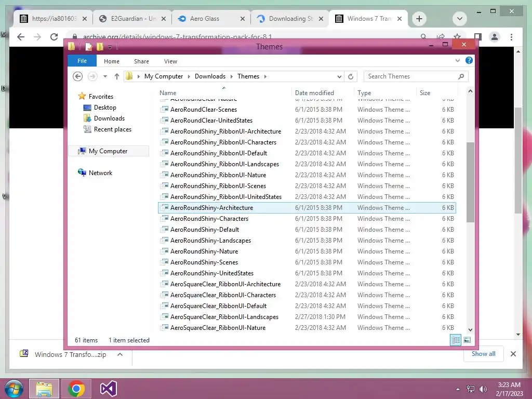Click the Up one level arrow in explorer

(117, 76)
